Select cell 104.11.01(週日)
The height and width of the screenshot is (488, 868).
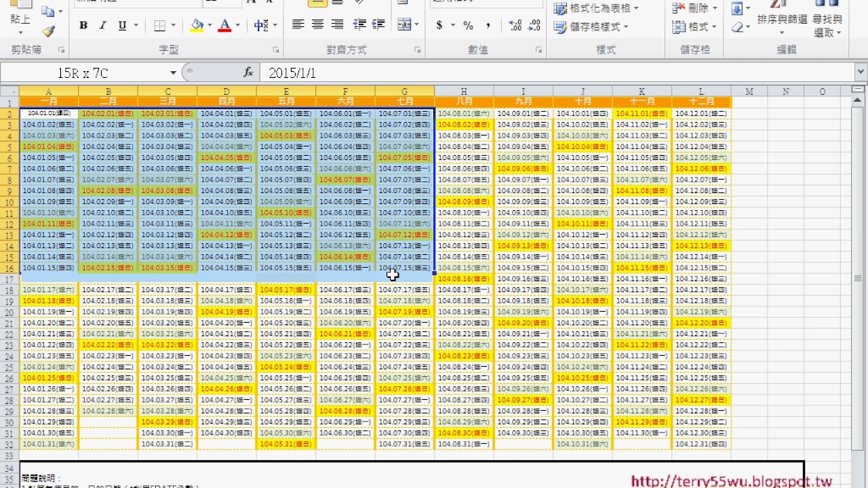pos(642,114)
